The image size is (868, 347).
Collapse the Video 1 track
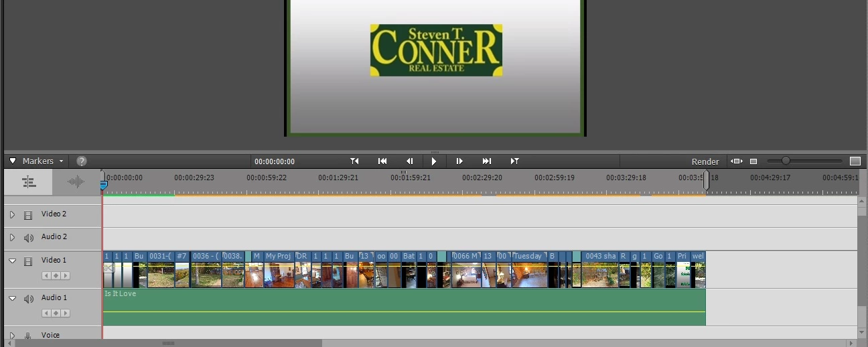pyautogui.click(x=12, y=261)
